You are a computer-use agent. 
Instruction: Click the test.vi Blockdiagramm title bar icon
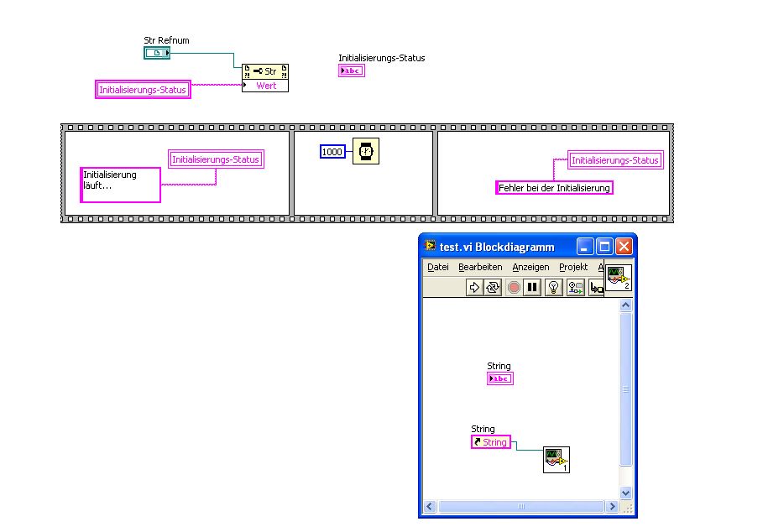click(x=430, y=246)
